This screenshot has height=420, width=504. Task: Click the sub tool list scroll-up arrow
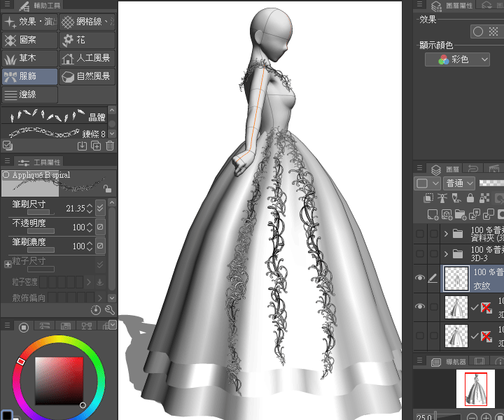(x=112, y=110)
